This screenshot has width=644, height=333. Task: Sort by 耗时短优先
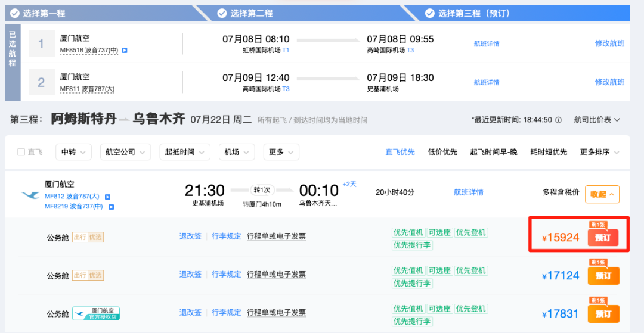click(x=549, y=152)
